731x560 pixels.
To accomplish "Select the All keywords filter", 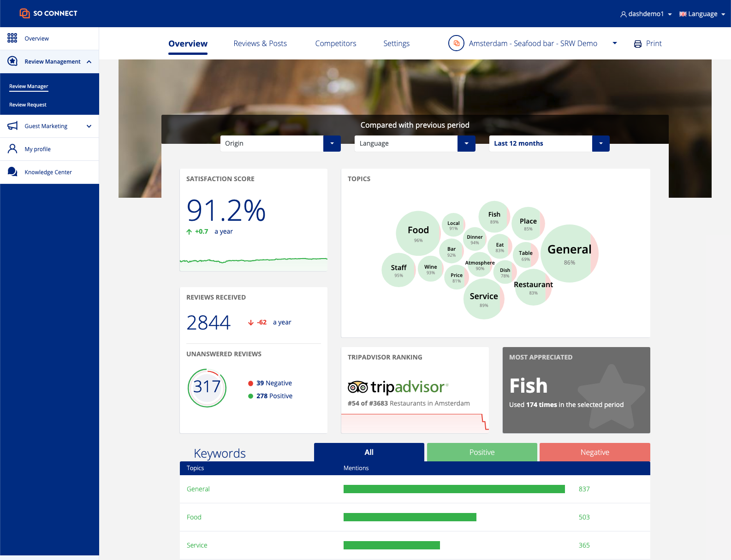I will click(x=368, y=452).
